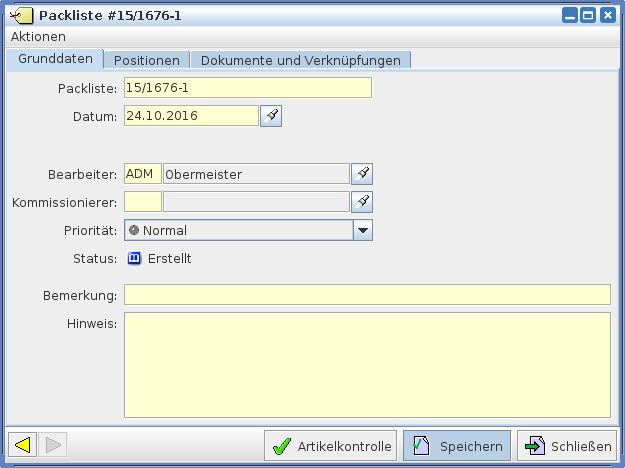This screenshot has width=625, height=468.
Task: Open the Kommissionierer lookup icon
Action: point(363,202)
